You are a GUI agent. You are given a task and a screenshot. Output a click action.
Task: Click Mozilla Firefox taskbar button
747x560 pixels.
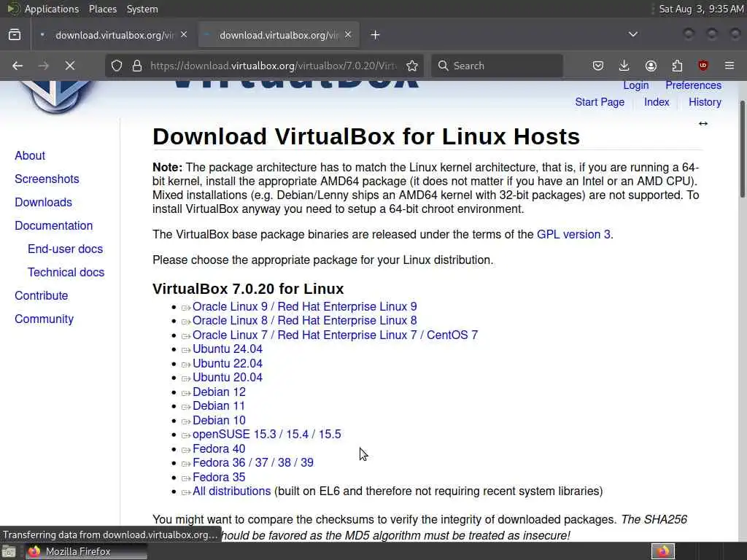[86, 552]
